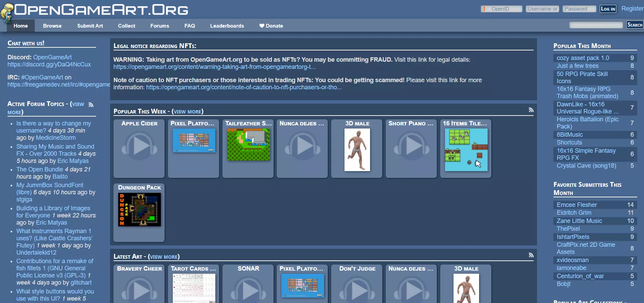Open 'Crystal Cave (song18)' link
Viewport: 644px width, 303px height.
click(586, 166)
